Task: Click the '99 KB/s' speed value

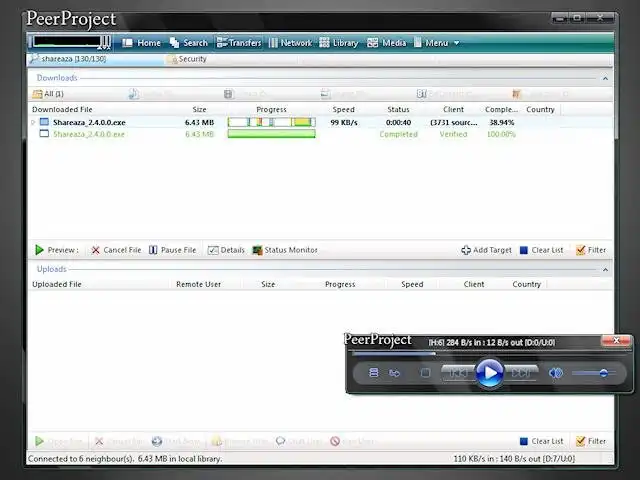Action: [344, 122]
